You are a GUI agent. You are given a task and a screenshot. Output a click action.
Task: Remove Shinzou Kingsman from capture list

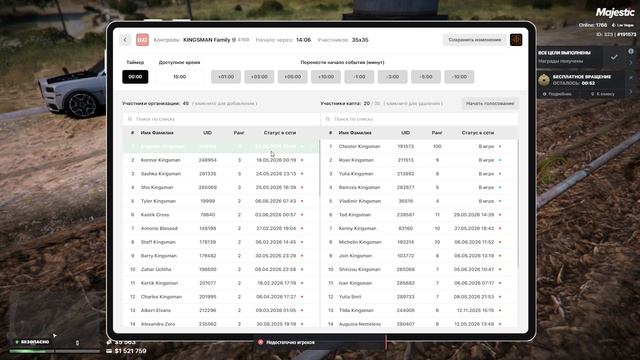click(419, 269)
